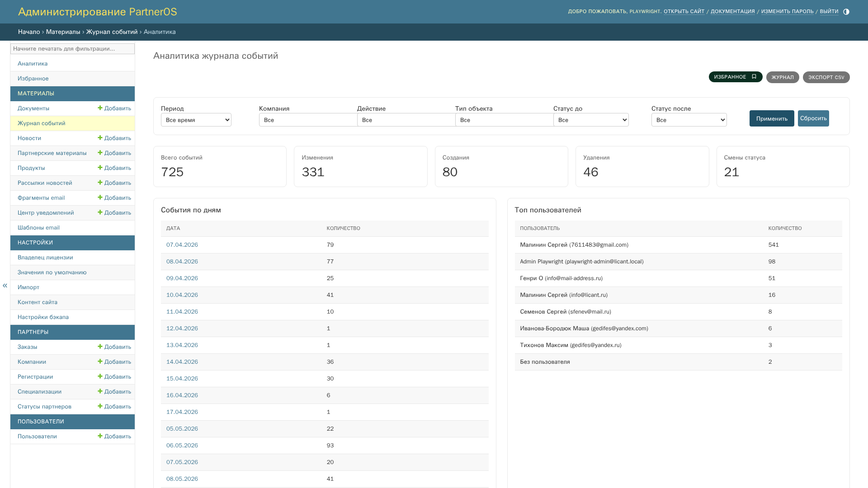Click the Журнал событий breadcrumb link
The height and width of the screenshot is (488, 868).
(x=112, y=32)
